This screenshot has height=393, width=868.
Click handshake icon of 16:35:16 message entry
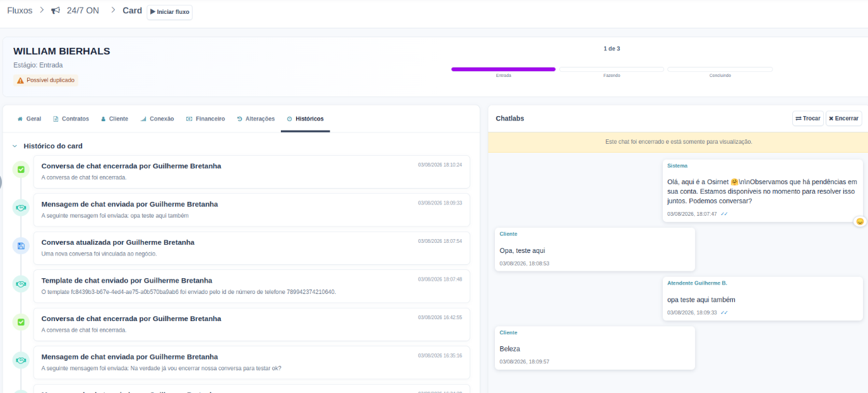pos(21,360)
